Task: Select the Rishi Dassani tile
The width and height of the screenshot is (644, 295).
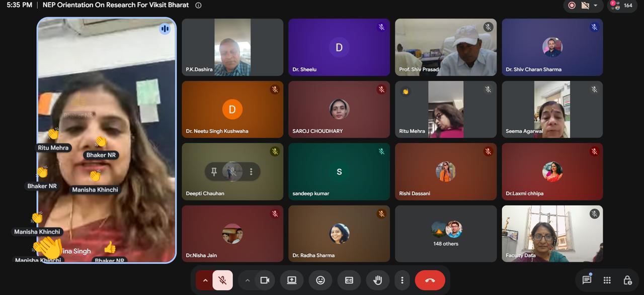Action: 446,172
